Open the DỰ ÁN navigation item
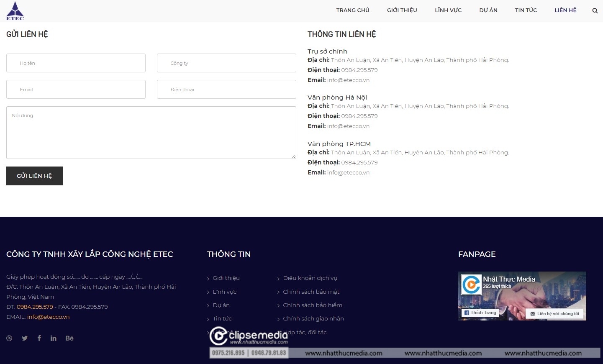The height and width of the screenshot is (364, 603). pyautogui.click(x=488, y=10)
